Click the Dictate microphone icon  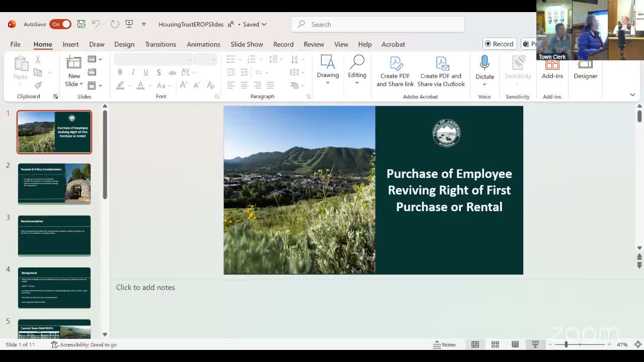485,63
